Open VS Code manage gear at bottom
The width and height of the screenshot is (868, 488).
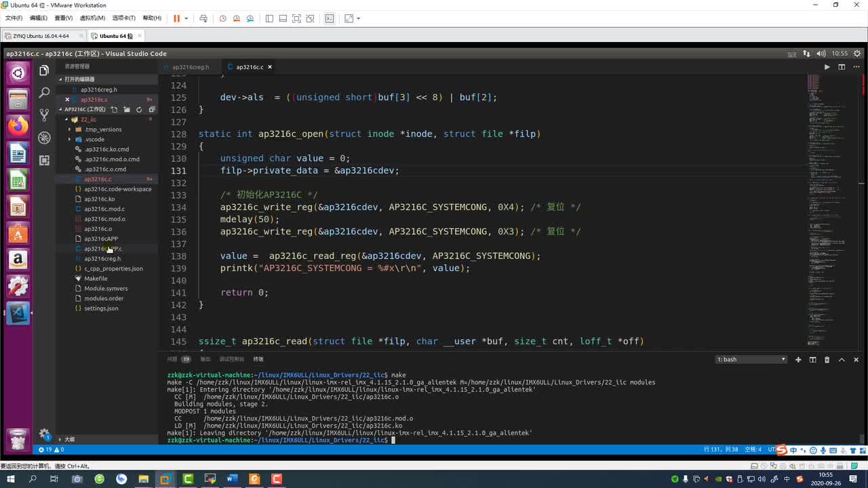tap(44, 434)
